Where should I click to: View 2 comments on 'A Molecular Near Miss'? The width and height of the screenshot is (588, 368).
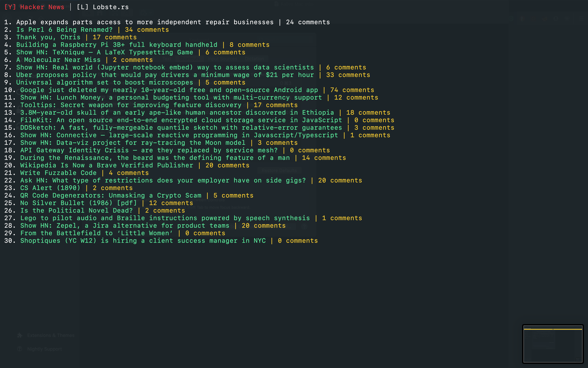click(133, 60)
